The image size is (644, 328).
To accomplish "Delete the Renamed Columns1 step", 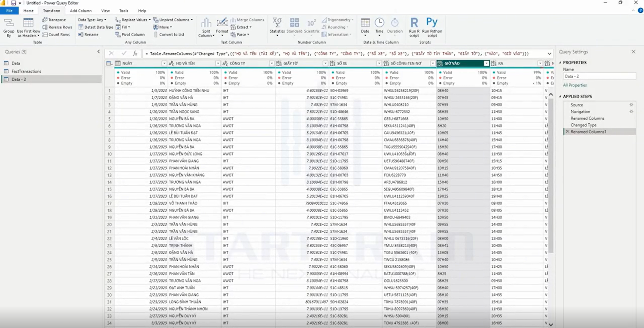I will [567, 132].
